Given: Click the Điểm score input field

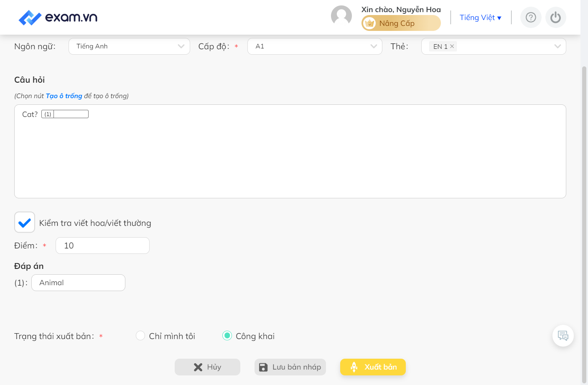Looking at the screenshot, I should click(102, 246).
